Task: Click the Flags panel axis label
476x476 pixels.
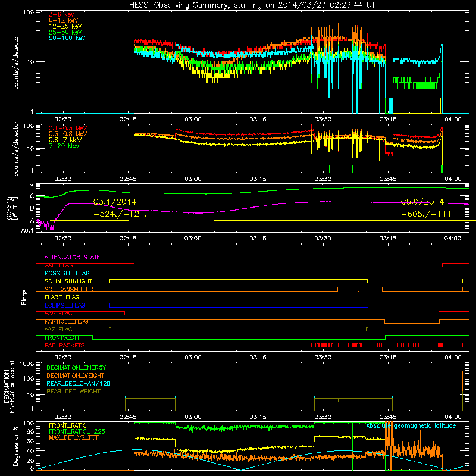Action: tap(24, 297)
